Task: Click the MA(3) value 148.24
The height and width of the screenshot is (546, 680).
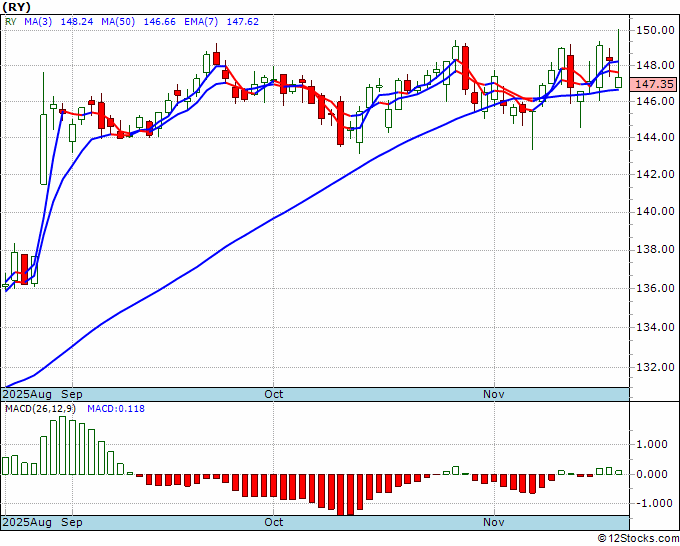Action: pyautogui.click(x=77, y=22)
